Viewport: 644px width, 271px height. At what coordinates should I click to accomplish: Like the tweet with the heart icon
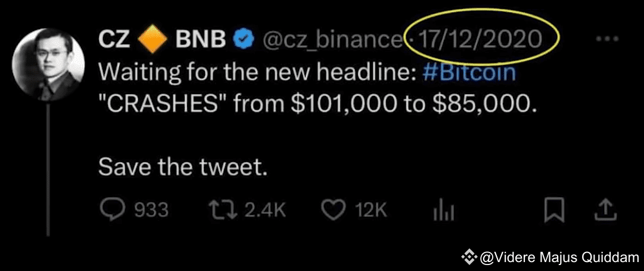[x=334, y=209]
